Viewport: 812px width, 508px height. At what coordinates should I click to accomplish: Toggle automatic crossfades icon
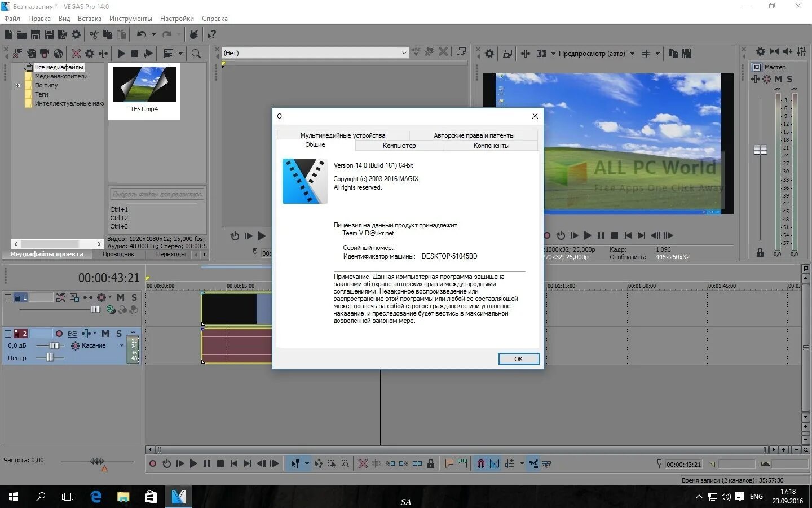495,464
